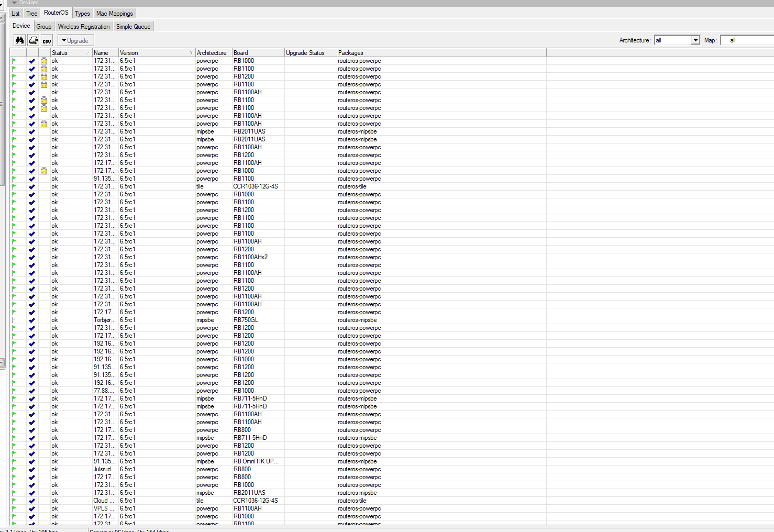Click the blue checkmark in the 77.88 row

pyautogui.click(x=32, y=391)
